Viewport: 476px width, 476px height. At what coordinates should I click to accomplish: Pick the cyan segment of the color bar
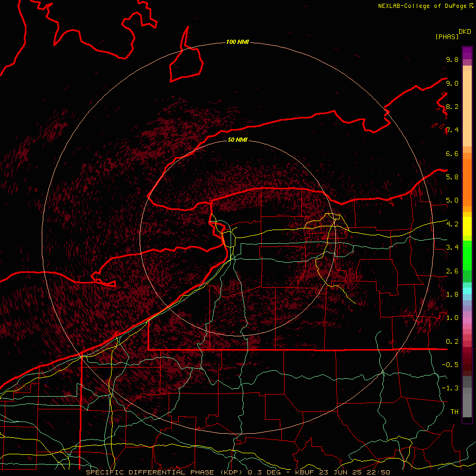467,290
